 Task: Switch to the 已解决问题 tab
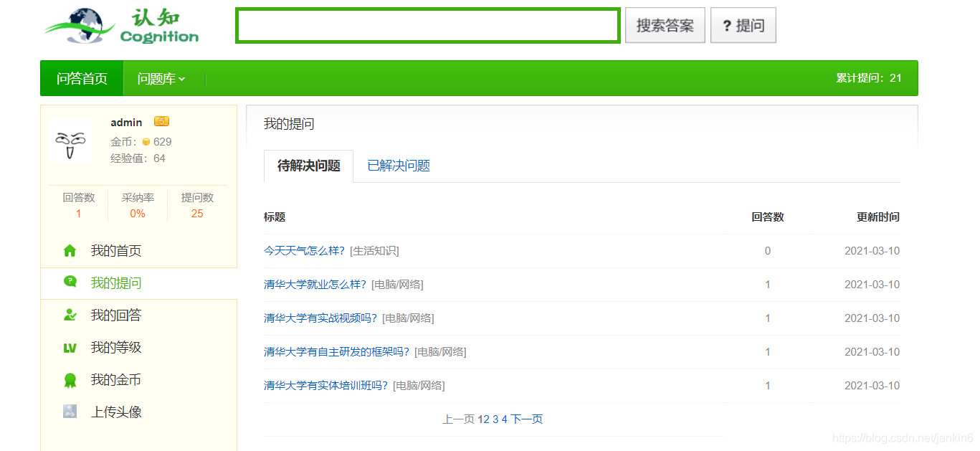click(x=397, y=166)
